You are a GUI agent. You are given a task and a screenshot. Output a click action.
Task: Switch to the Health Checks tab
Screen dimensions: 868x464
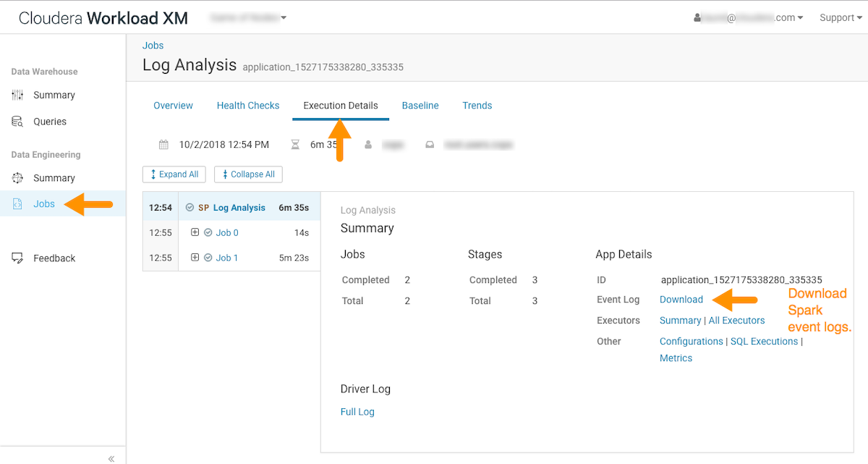pyautogui.click(x=248, y=106)
